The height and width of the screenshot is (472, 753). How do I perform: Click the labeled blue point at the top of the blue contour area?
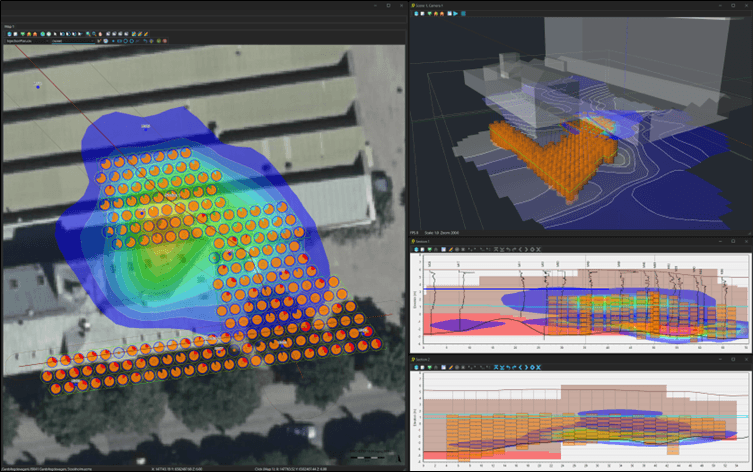pos(146,128)
